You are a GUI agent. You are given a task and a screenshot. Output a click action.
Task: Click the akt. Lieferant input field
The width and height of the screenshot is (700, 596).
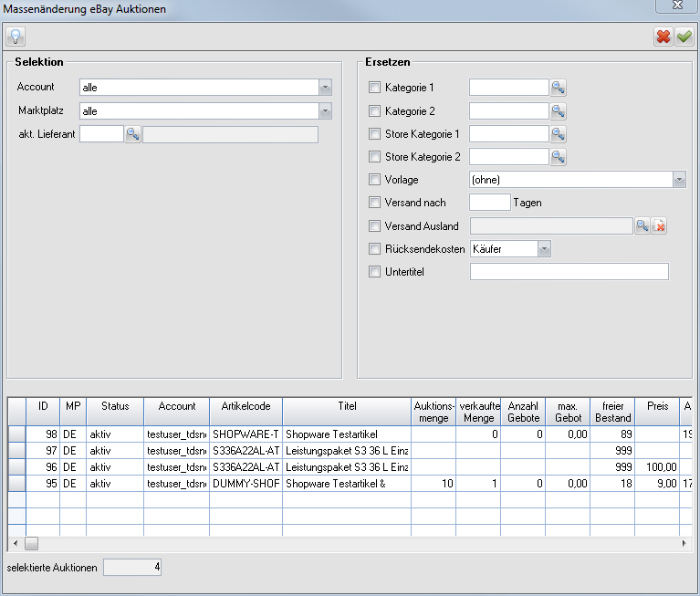[x=101, y=134]
